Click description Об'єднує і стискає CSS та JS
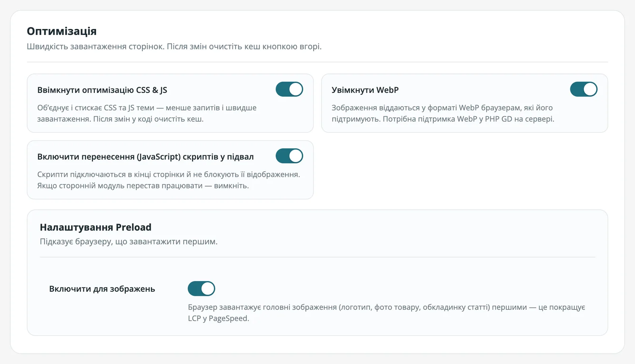Screen dimensions: 635x364 (147, 113)
